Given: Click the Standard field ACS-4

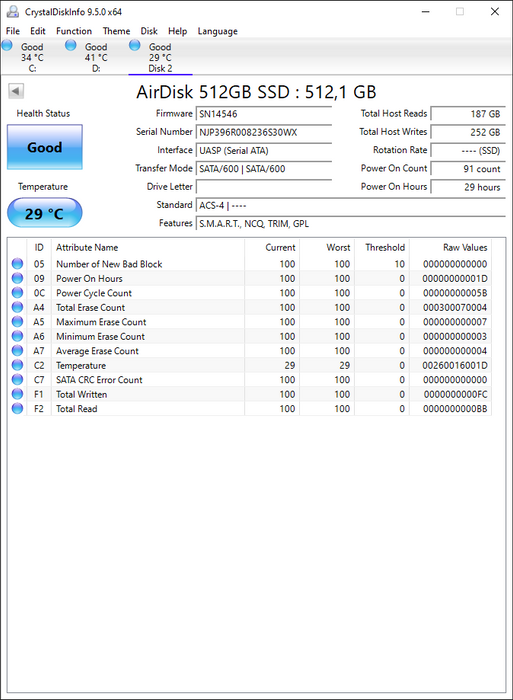Looking at the screenshot, I should pyautogui.click(x=350, y=205).
